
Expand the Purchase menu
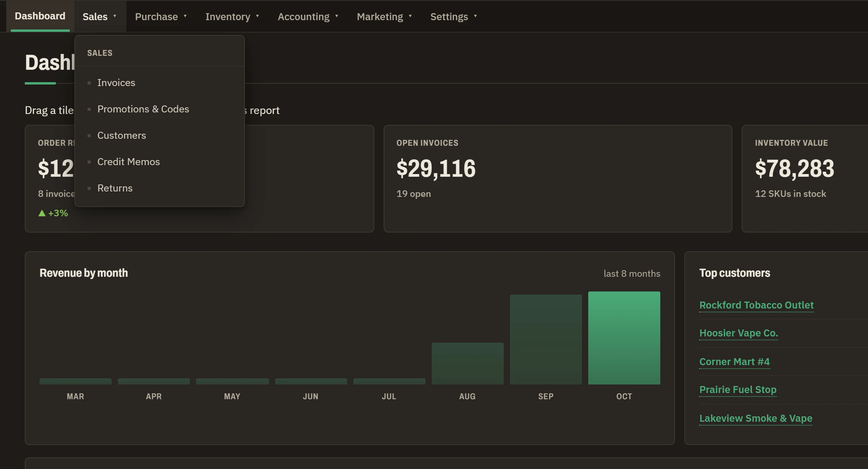[x=161, y=16]
